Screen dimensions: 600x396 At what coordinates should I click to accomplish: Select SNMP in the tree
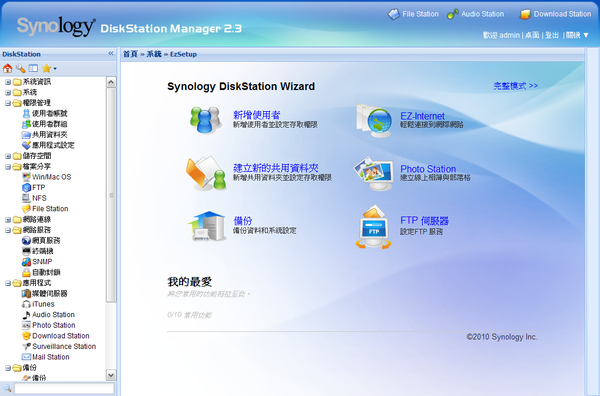(37, 262)
